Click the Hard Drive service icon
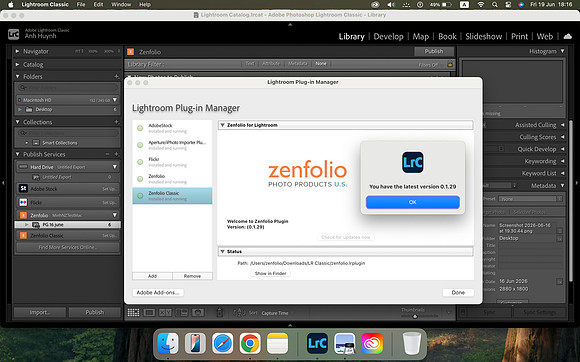 pos(23,167)
